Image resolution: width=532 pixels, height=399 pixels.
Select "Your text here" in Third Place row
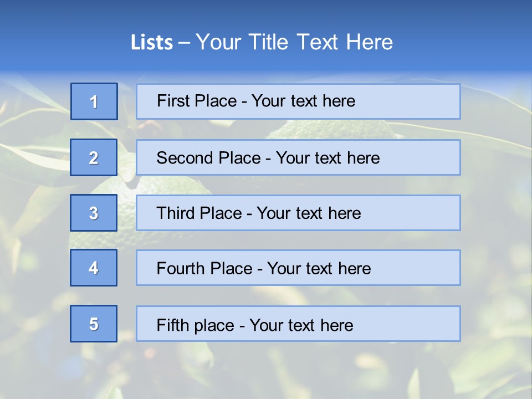click(x=309, y=213)
